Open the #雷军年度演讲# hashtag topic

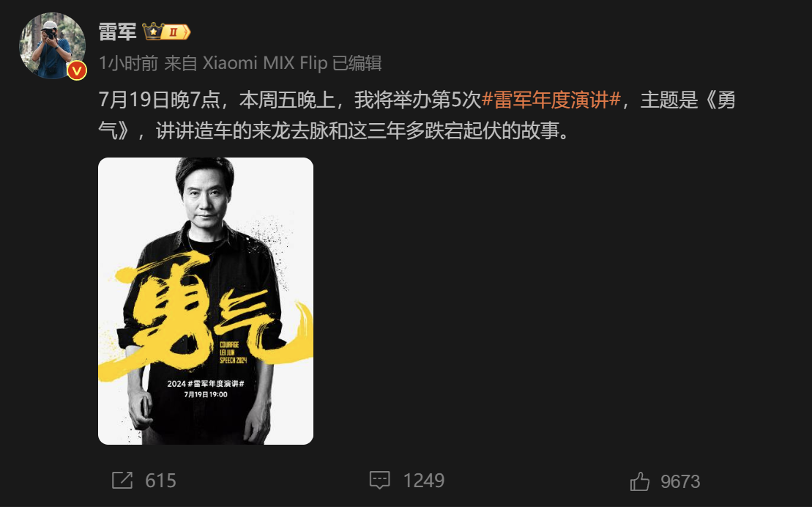click(551, 100)
